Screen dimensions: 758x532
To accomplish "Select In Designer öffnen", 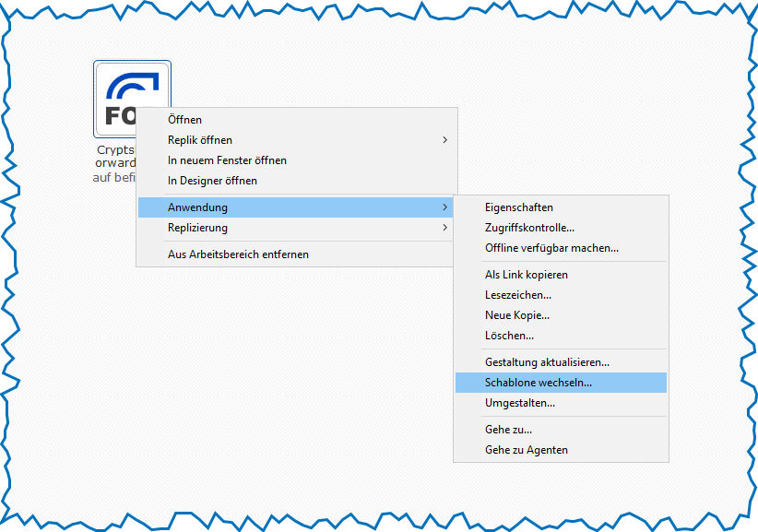I will pyautogui.click(x=212, y=181).
